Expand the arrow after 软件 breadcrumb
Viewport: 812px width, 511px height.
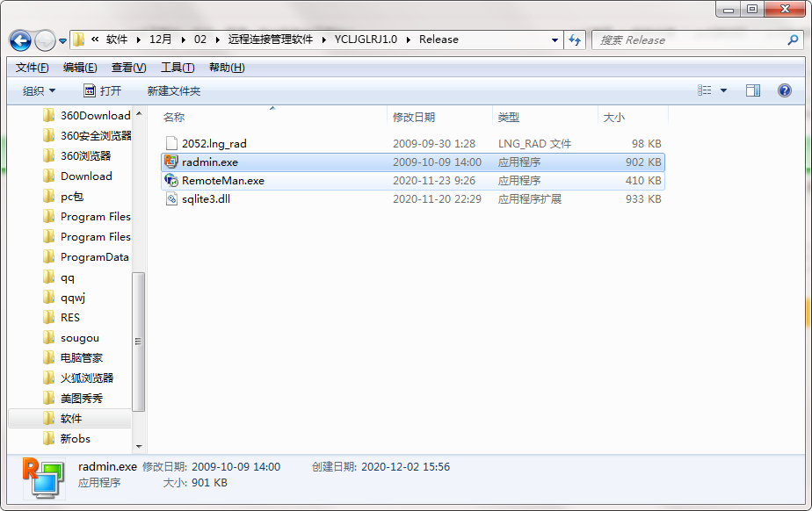[x=139, y=40]
